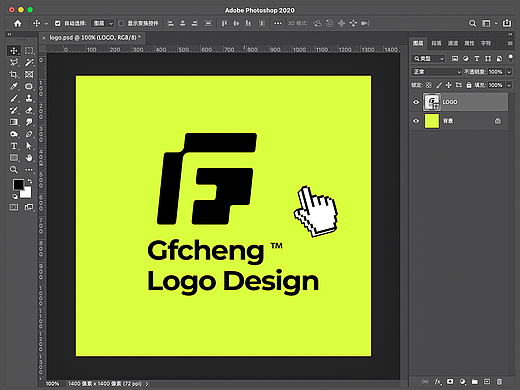Image resolution: width=520 pixels, height=390 pixels.
Task: Select the Rectangle shape tool
Action: [x=14, y=158]
